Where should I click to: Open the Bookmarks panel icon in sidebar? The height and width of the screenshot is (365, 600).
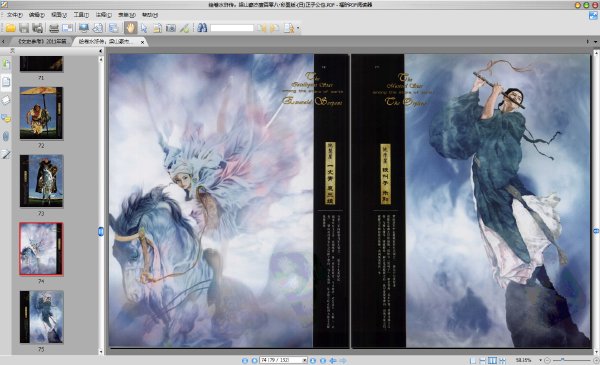click(6, 64)
